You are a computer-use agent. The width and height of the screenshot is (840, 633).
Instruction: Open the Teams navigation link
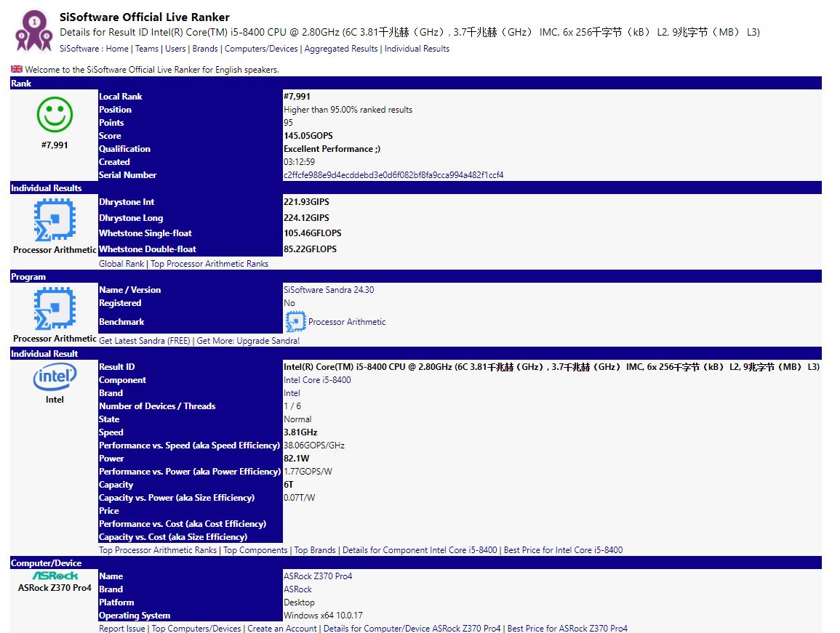(147, 49)
